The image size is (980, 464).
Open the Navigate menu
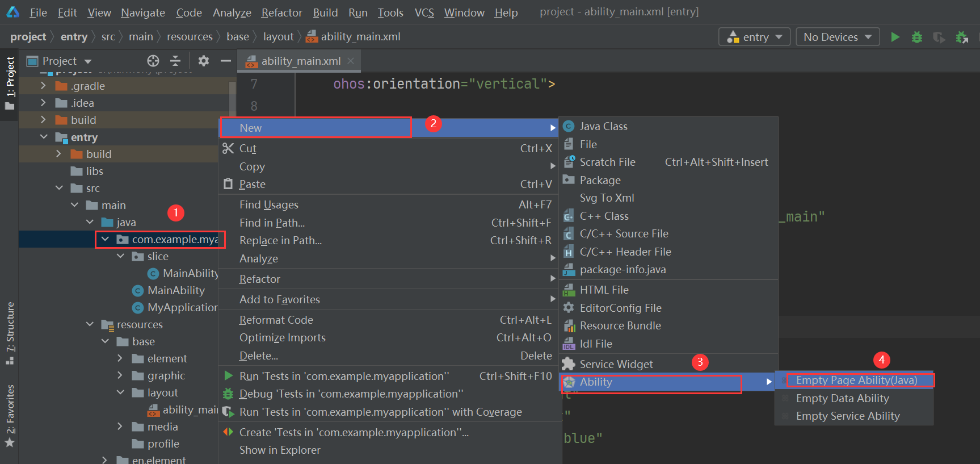(x=143, y=12)
